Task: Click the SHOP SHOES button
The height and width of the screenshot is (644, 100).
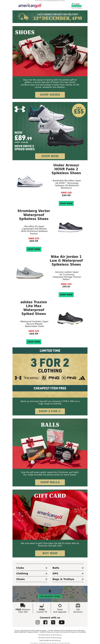Action: 50,95
